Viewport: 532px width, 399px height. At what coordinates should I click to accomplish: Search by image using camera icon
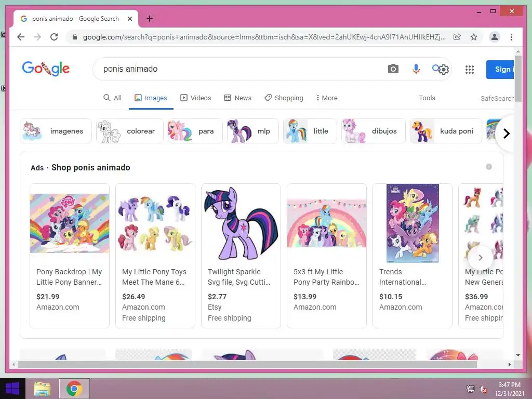393,69
